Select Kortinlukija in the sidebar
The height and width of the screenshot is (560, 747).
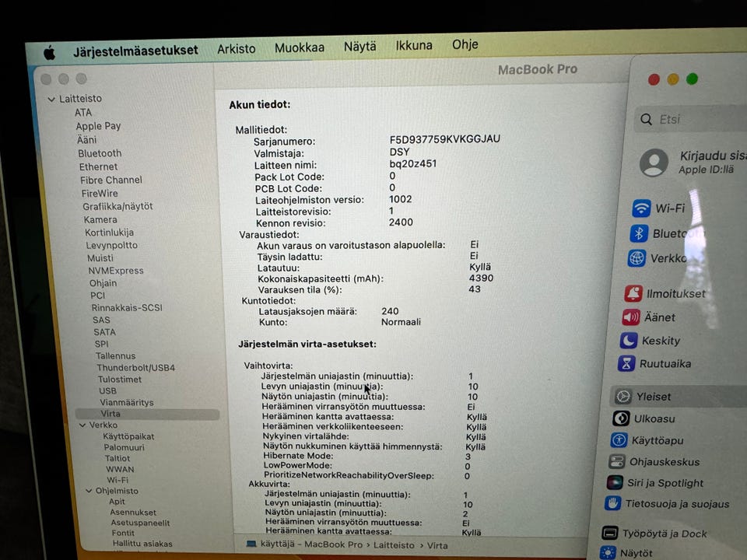(109, 233)
